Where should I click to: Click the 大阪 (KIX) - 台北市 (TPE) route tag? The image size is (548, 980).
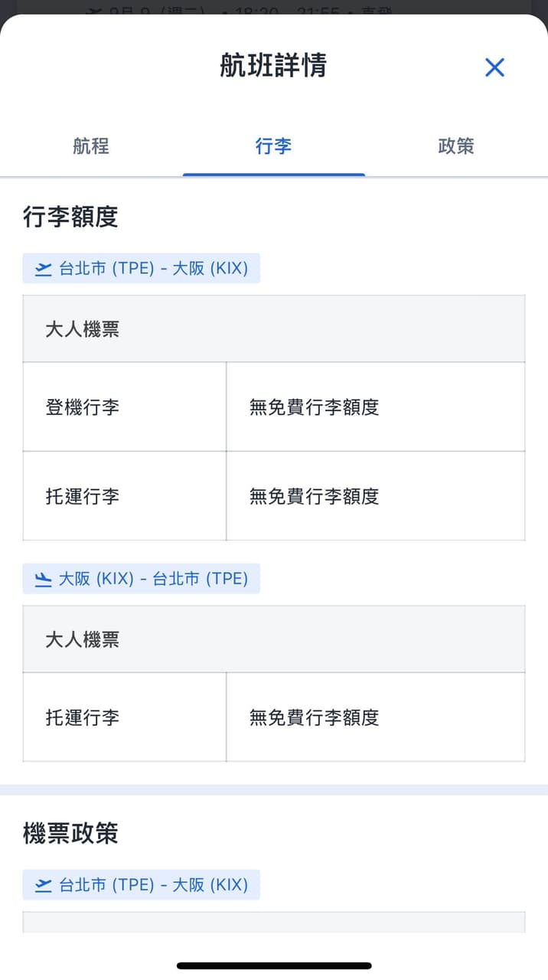141,579
